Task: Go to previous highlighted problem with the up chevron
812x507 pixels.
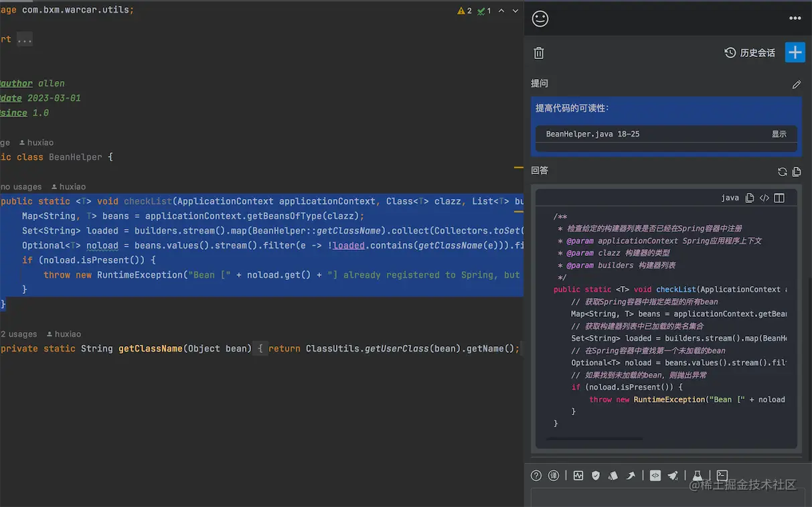Action: (502, 11)
